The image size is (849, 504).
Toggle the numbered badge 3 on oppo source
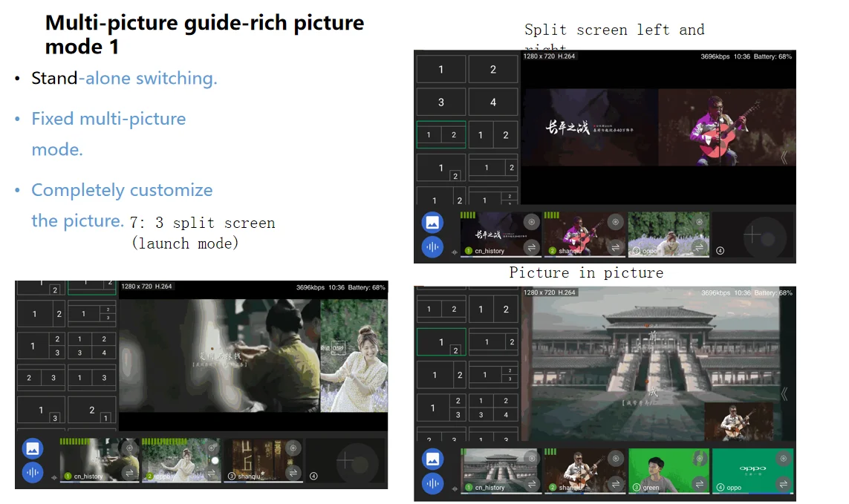[x=637, y=250]
